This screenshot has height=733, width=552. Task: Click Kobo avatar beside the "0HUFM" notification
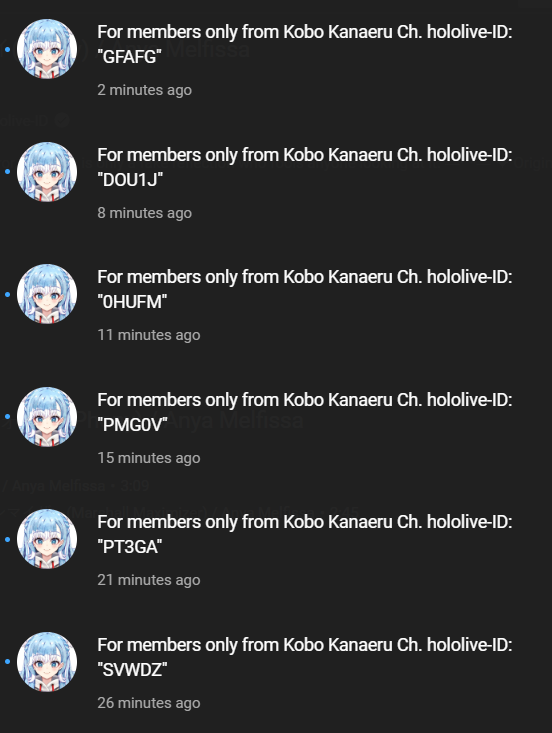[x=47, y=294]
